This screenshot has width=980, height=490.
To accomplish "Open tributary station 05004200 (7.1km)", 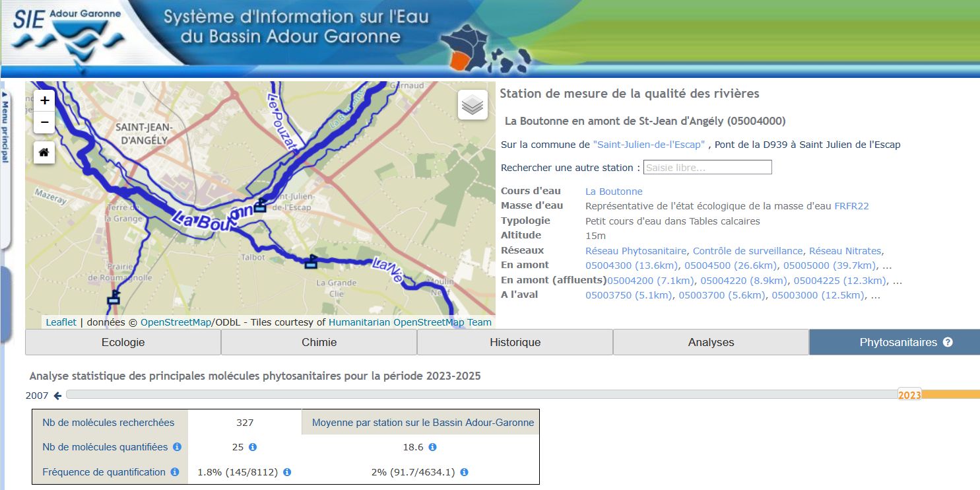I will pyautogui.click(x=651, y=281).
